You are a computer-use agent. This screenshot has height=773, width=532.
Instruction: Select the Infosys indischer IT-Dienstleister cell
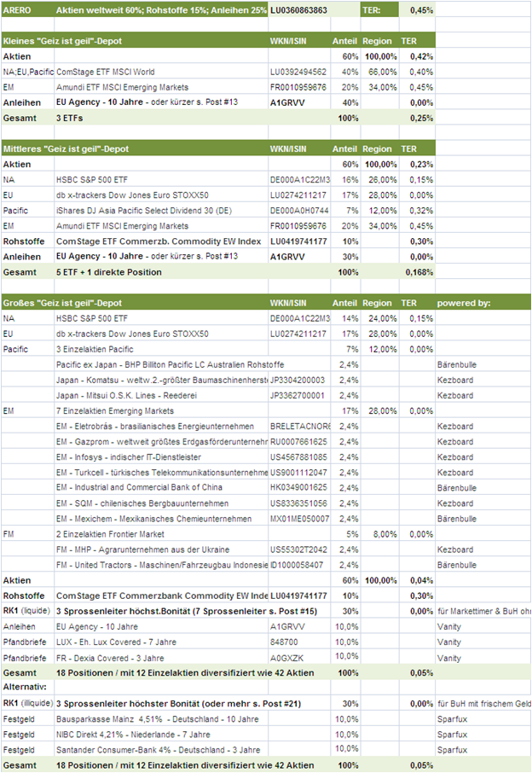[161, 457]
